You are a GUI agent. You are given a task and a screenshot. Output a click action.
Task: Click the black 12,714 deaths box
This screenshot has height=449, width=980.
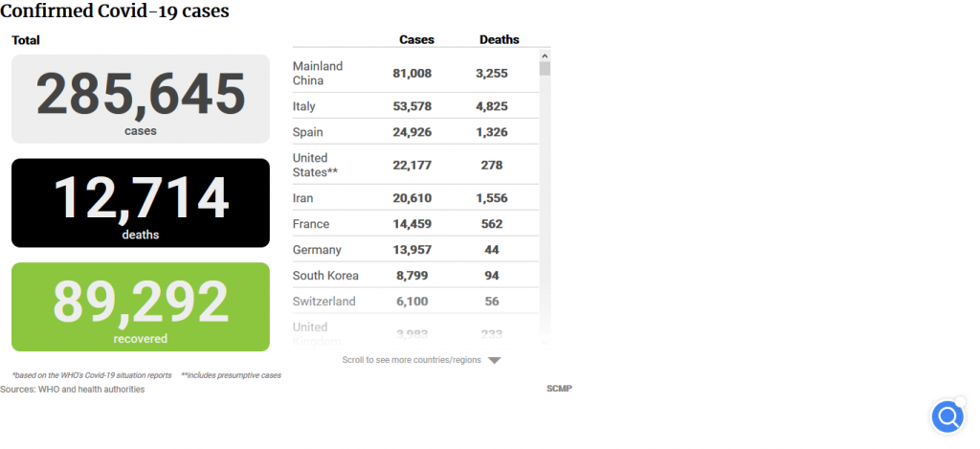click(x=141, y=203)
